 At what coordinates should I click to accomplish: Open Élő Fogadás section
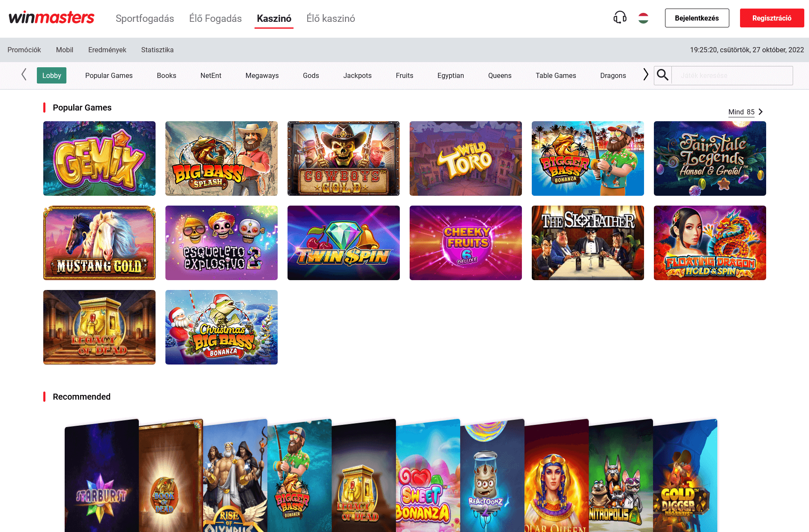click(216, 18)
